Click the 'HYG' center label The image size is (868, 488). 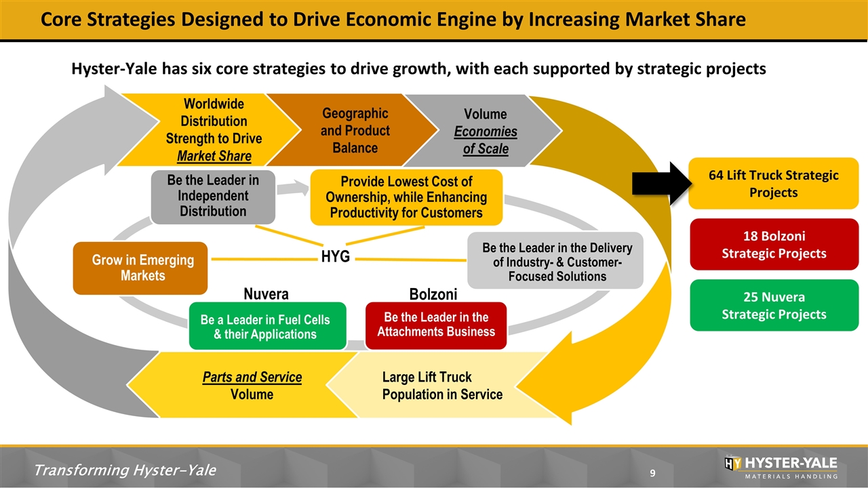tap(335, 258)
